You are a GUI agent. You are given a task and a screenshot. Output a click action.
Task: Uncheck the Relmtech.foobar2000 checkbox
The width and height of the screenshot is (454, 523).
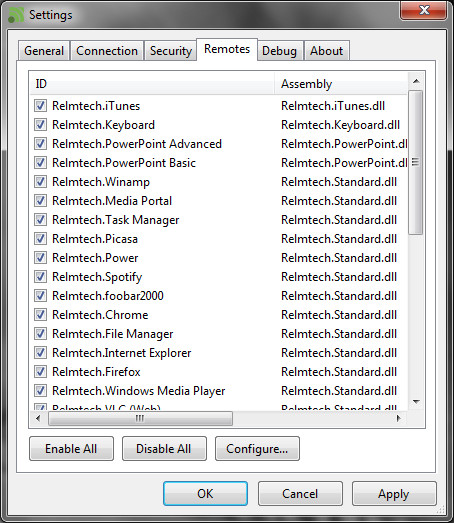[40, 296]
